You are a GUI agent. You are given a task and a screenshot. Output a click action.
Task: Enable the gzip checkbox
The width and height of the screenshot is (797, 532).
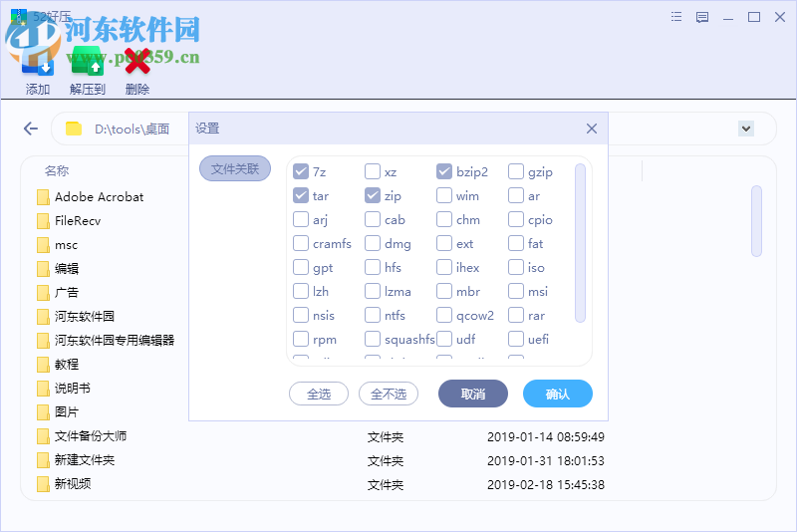coord(516,171)
